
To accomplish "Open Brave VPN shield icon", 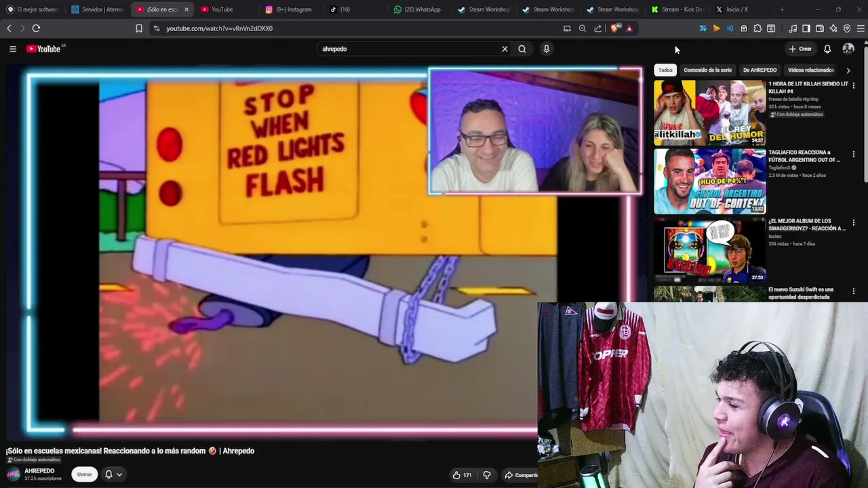I will (x=847, y=28).
